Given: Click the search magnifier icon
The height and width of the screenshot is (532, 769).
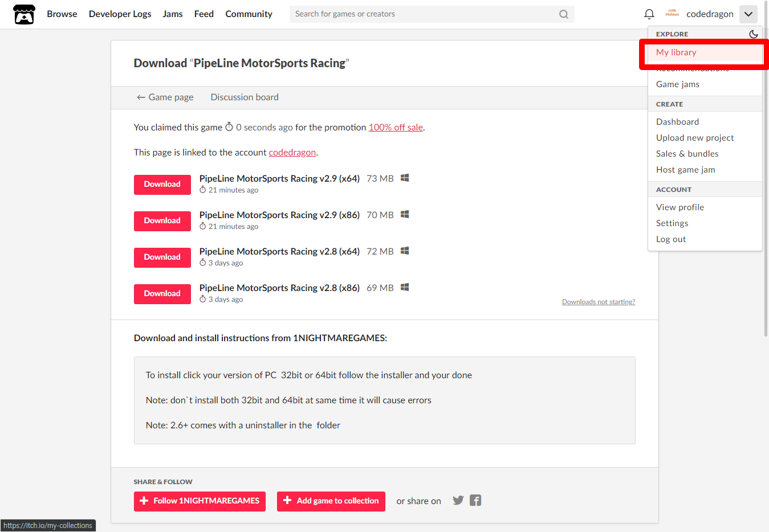Looking at the screenshot, I should click(x=563, y=14).
